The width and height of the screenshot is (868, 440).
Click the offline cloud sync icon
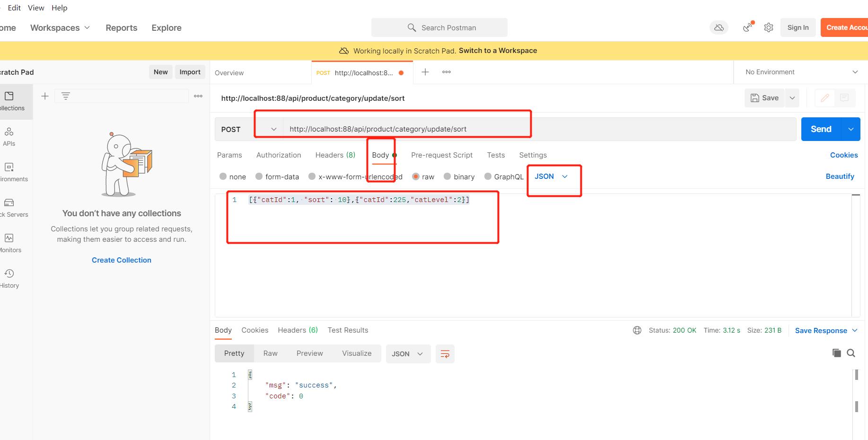[719, 27]
